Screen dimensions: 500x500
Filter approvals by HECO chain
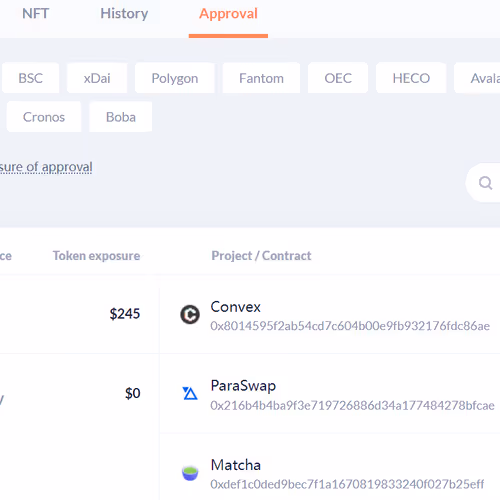[411, 78]
